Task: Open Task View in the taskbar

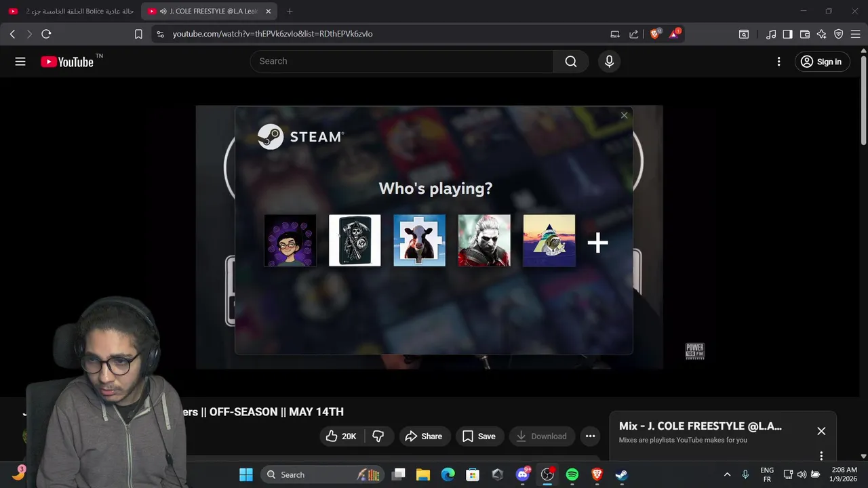Action: [399, 474]
